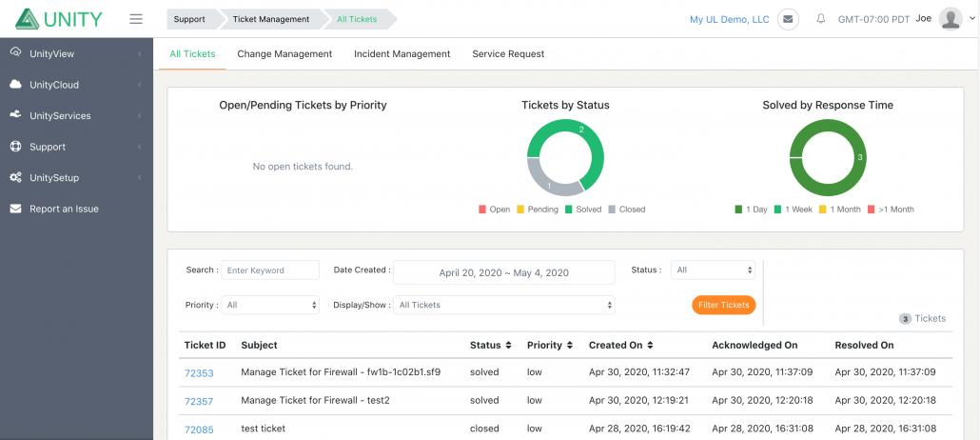
Task: Click subject 'Manage Ticket for Firewall - test2'
Action: point(315,400)
